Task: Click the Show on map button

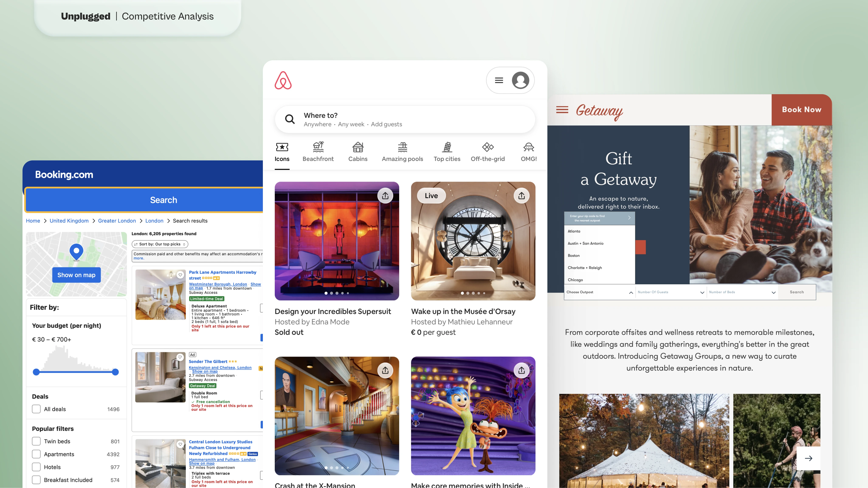Action: pyautogui.click(x=76, y=275)
